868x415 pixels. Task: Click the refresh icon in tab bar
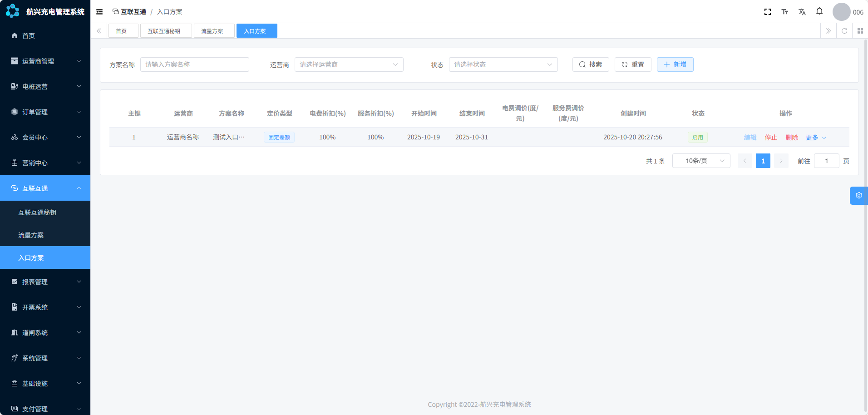[x=844, y=31]
